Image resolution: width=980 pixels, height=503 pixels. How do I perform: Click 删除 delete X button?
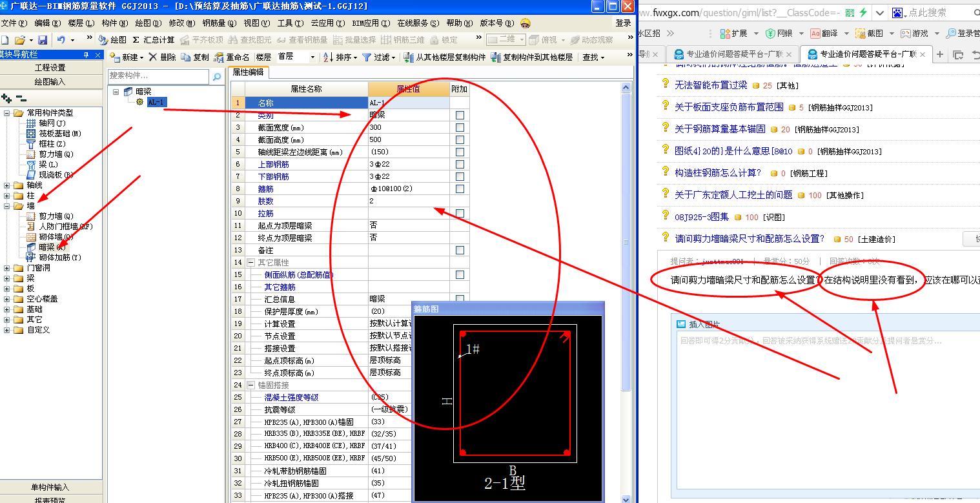(162, 57)
